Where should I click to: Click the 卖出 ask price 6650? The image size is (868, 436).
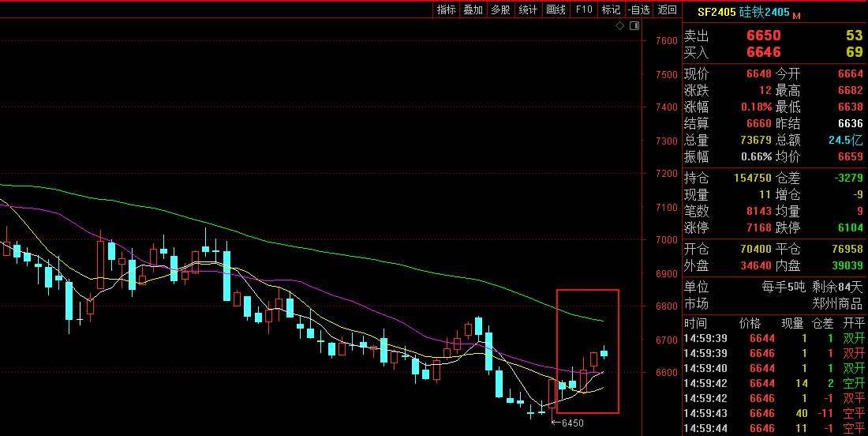[763, 36]
